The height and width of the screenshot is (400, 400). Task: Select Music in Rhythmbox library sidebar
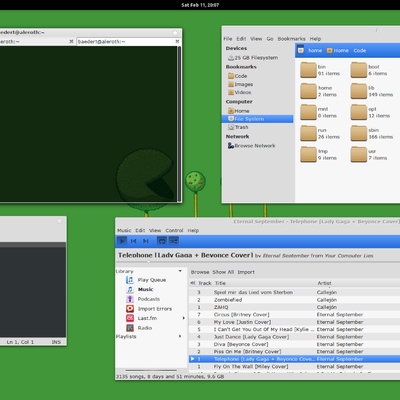tap(146, 289)
